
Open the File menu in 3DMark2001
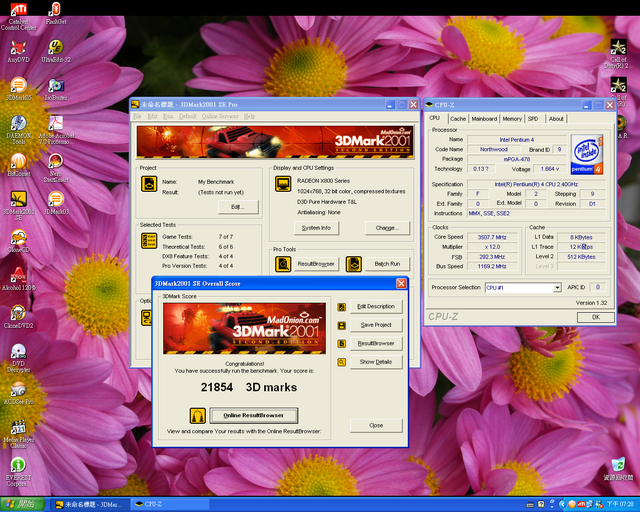coord(137,116)
